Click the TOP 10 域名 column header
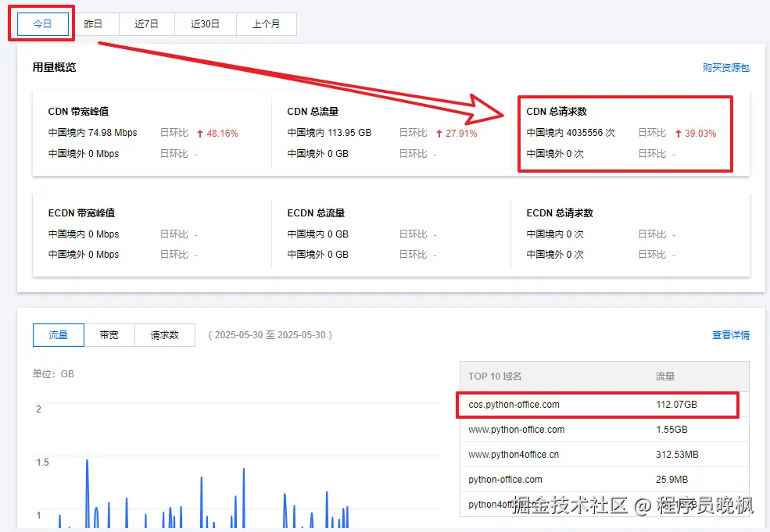This screenshot has width=770, height=532. pyautogui.click(x=495, y=377)
